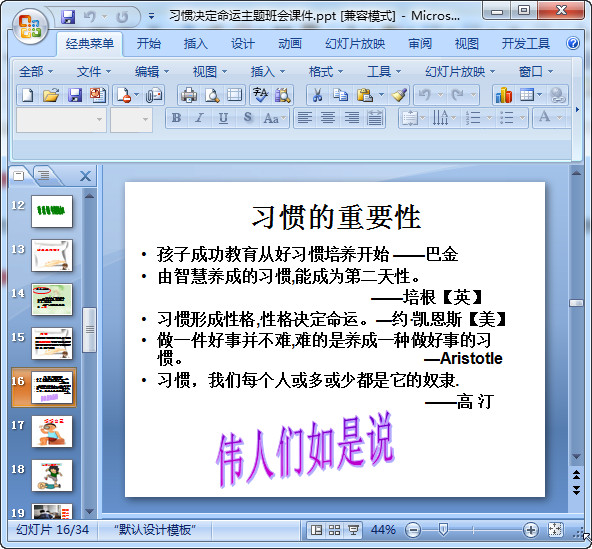Image resolution: width=592 pixels, height=549 pixels.
Task: Click the zoom slider handle
Action: pyautogui.click(x=443, y=530)
